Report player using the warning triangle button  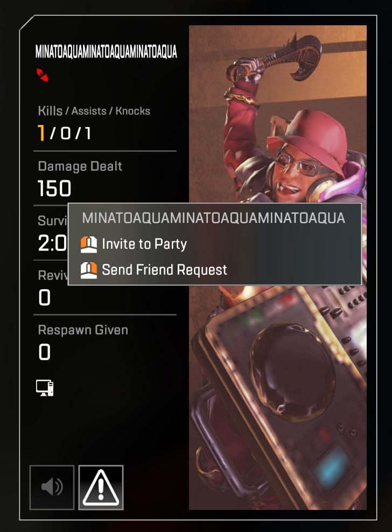tap(101, 487)
